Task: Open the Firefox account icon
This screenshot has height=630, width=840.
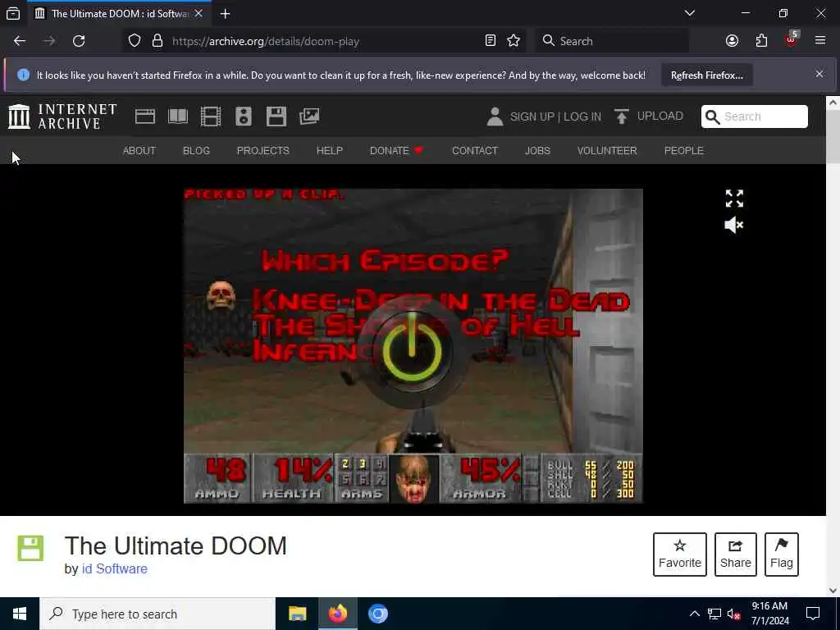Action: 732,41
